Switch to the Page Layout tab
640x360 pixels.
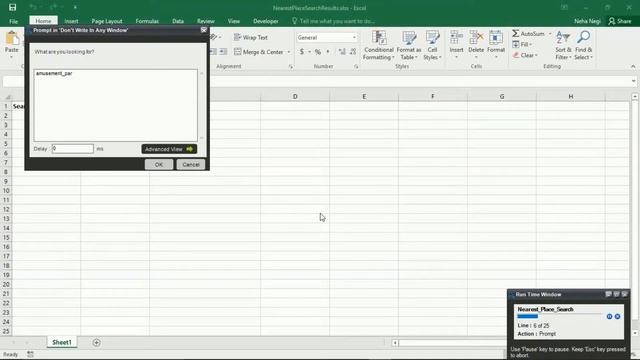(107, 21)
